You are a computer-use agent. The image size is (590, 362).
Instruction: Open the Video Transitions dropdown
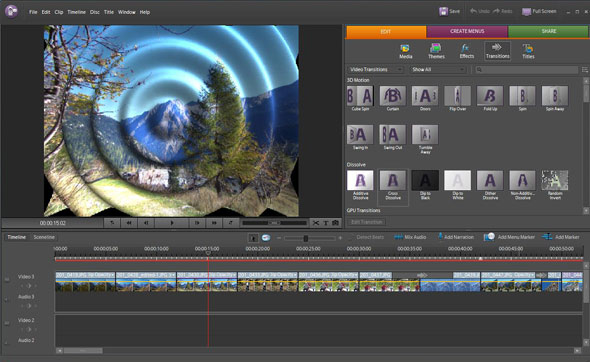(x=375, y=70)
